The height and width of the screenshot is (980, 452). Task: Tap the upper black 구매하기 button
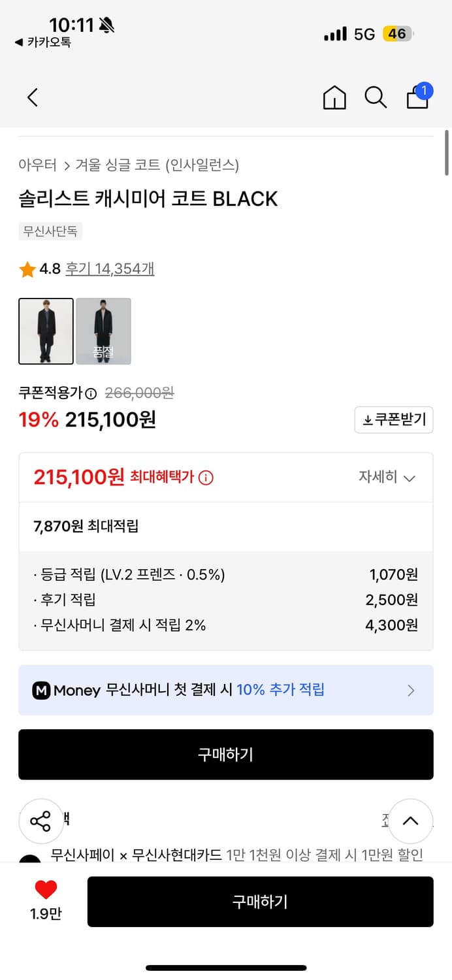(x=226, y=755)
